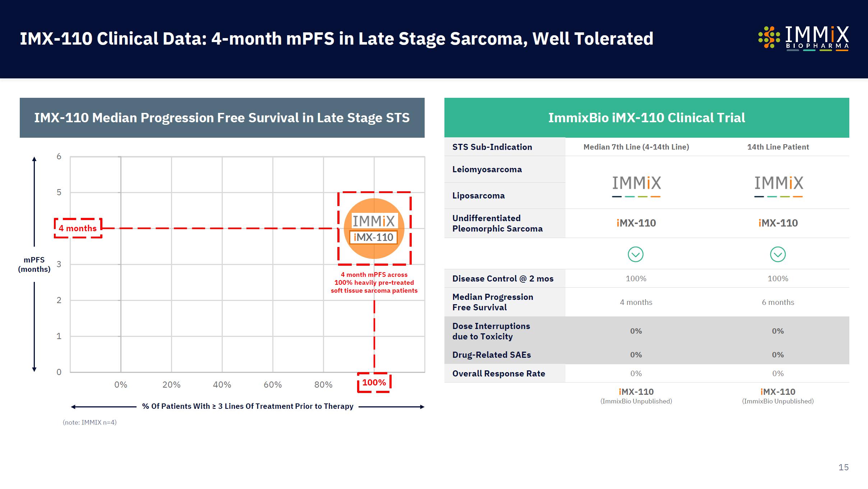Click the Overall Response Rate row label
Screen dimensions: 868x489
pos(498,374)
